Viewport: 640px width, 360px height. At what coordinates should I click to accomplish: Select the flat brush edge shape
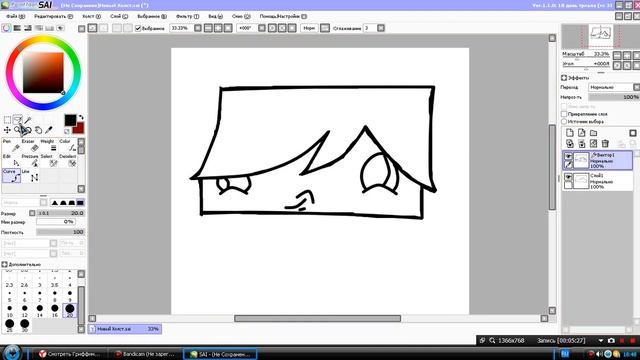pyautogui.click(x=80, y=202)
